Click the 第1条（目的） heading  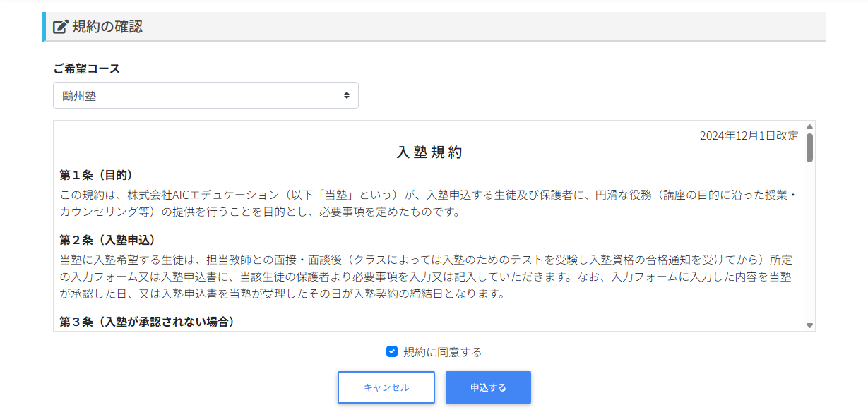pyautogui.click(x=96, y=175)
